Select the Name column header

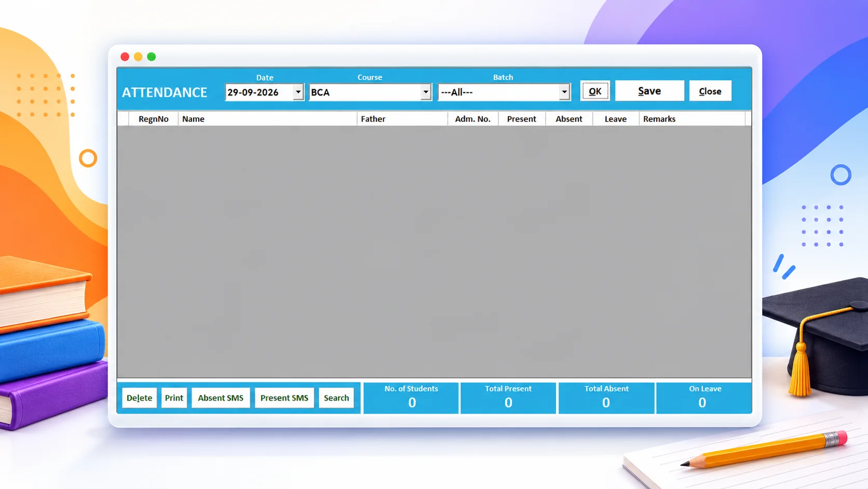coord(267,119)
